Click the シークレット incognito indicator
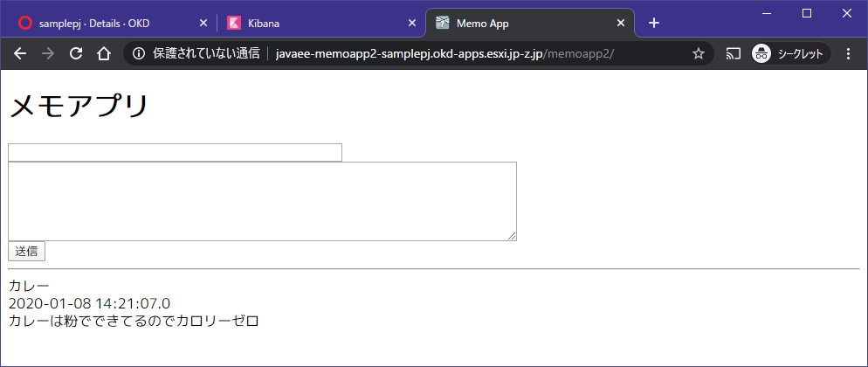 pyautogui.click(x=790, y=53)
